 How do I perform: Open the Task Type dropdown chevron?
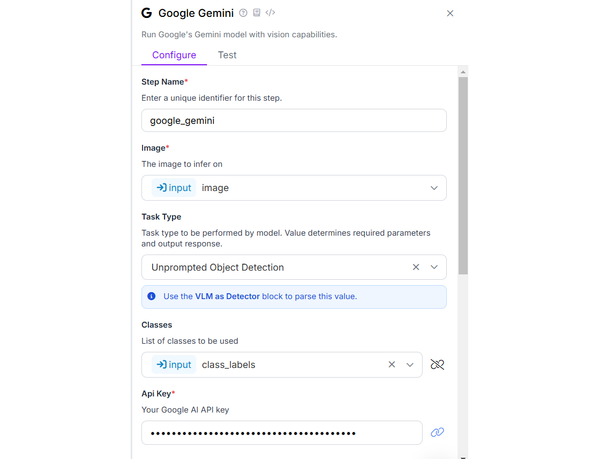tap(434, 267)
